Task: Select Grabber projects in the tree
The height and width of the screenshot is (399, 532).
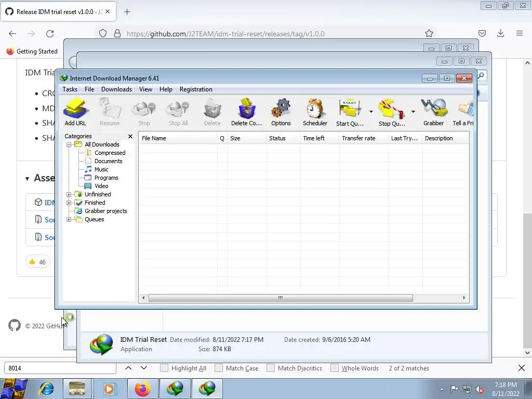Action: [x=106, y=211]
